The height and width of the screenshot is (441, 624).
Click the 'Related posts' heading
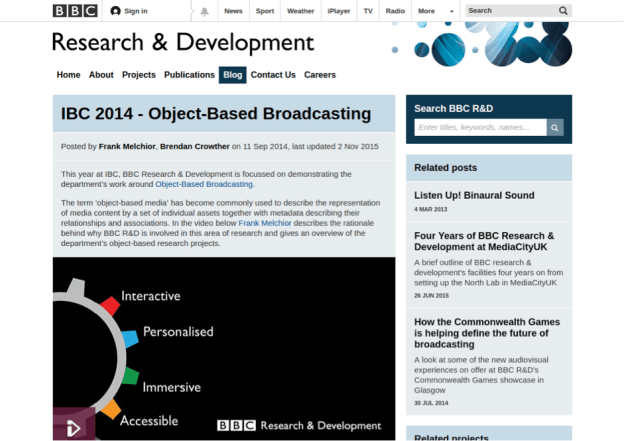pyautogui.click(x=445, y=168)
